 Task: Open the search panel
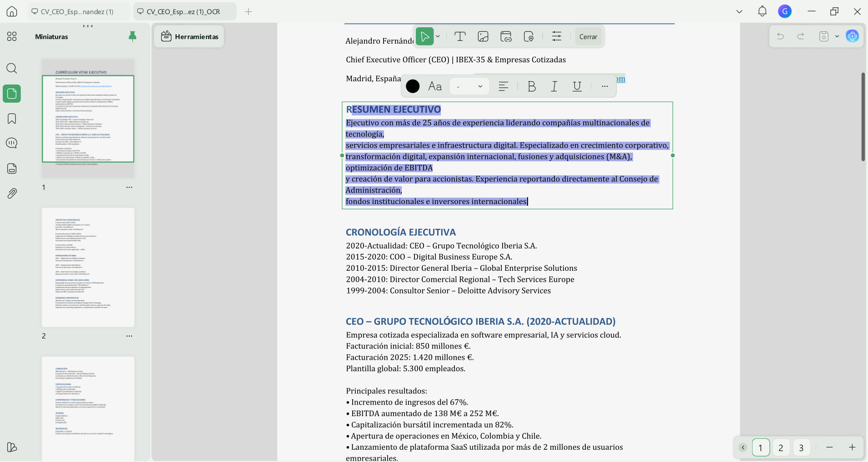12,69
